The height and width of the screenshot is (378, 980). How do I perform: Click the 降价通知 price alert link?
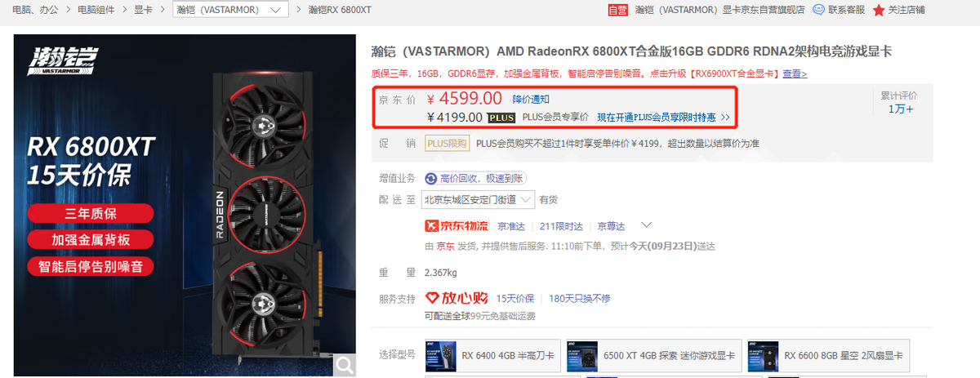point(532,99)
